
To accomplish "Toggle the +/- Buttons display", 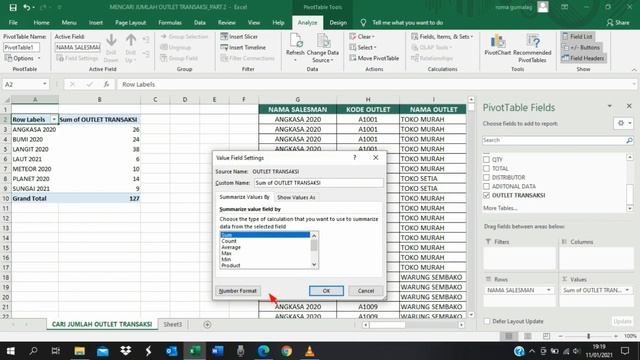I will click(581, 47).
